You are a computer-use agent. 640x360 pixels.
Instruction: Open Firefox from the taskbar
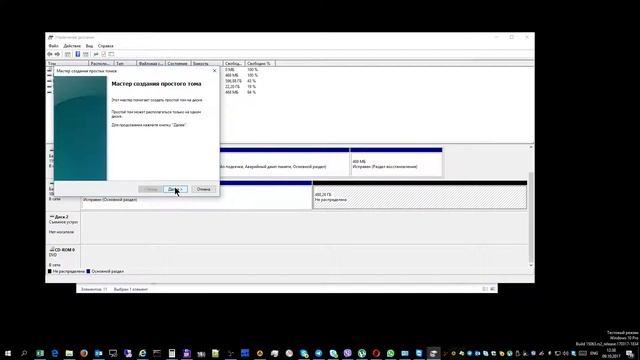(84, 353)
